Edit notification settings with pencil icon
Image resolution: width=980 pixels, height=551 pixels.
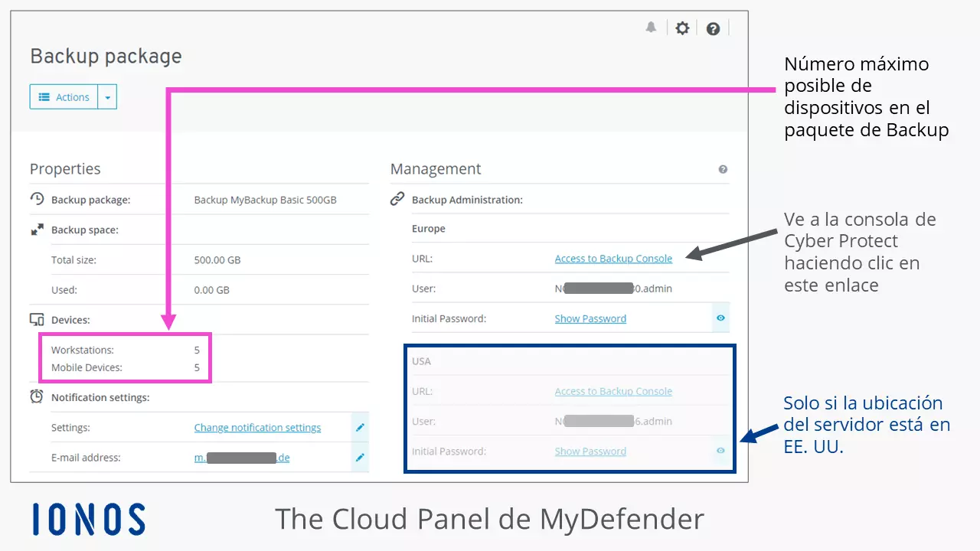tap(360, 428)
